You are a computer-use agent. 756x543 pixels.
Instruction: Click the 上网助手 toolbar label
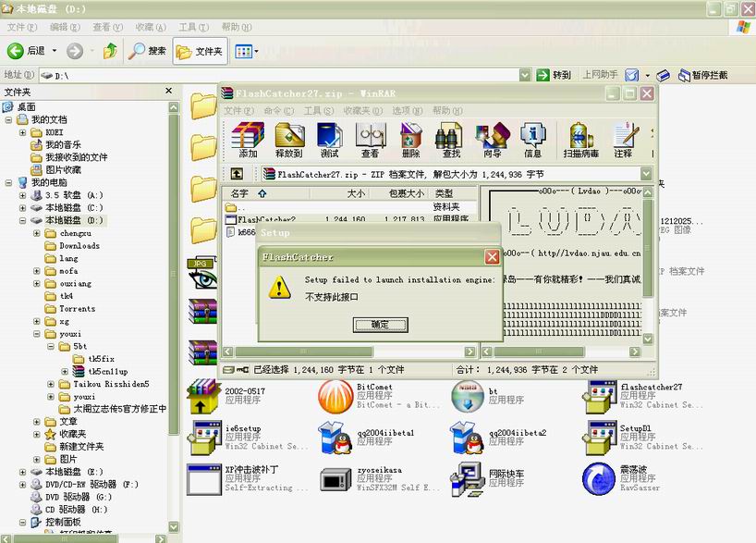(600, 74)
